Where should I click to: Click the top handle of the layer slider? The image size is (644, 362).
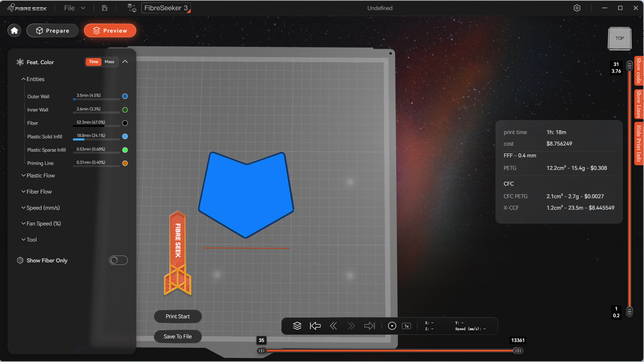[x=629, y=66]
